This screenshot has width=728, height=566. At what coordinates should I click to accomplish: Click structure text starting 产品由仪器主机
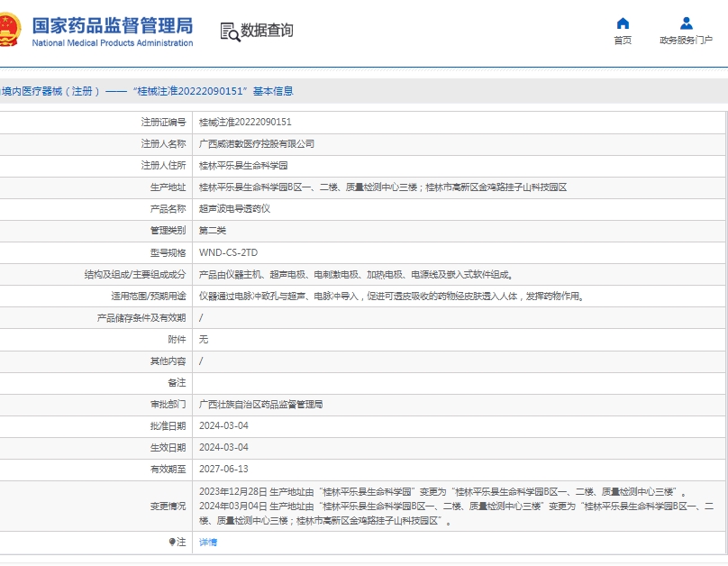tap(356, 274)
